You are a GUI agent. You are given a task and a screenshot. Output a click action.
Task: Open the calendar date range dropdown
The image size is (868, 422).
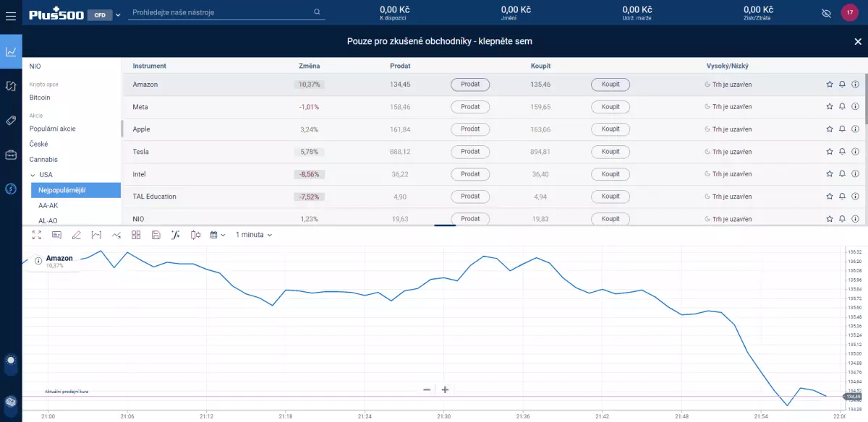217,235
